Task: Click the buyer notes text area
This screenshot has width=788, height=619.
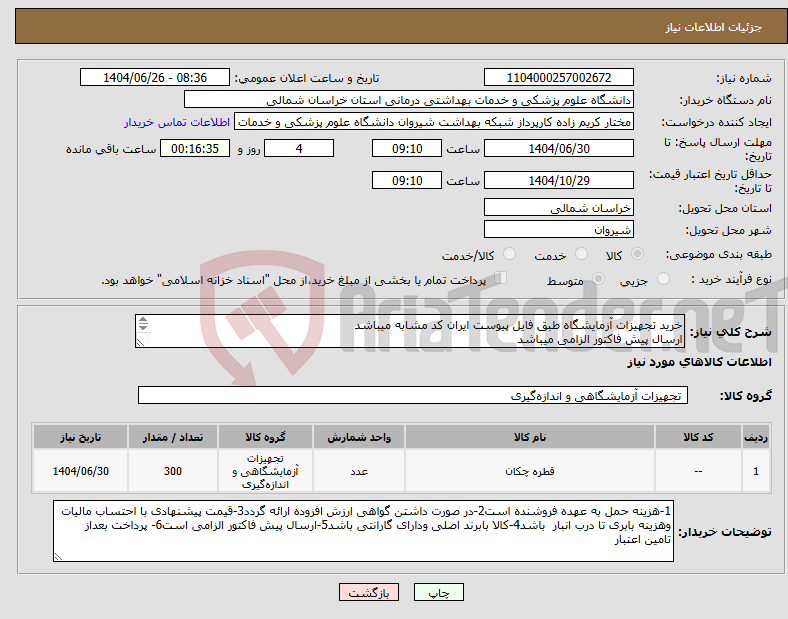Action: 363,531
